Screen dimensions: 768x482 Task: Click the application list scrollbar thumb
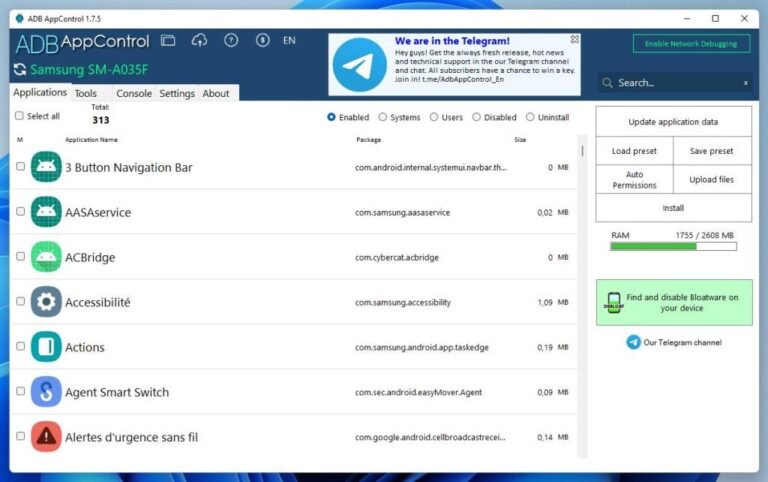tap(582, 150)
